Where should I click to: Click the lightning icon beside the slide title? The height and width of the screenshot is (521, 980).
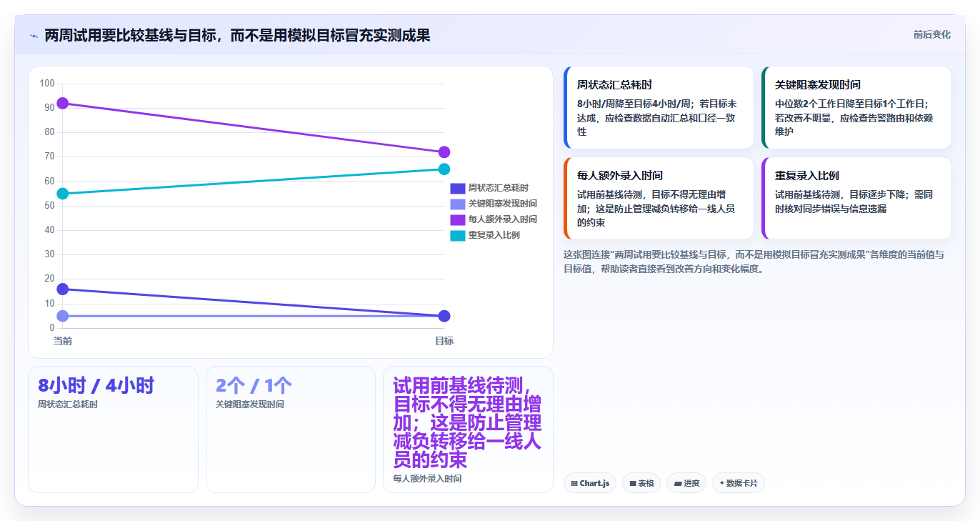[x=34, y=35]
